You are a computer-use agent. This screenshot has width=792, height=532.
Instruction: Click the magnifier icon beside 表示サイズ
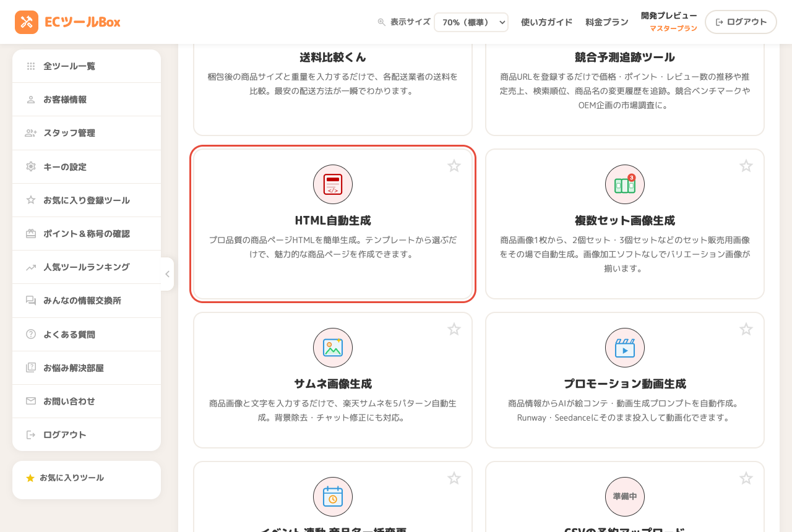tap(382, 22)
